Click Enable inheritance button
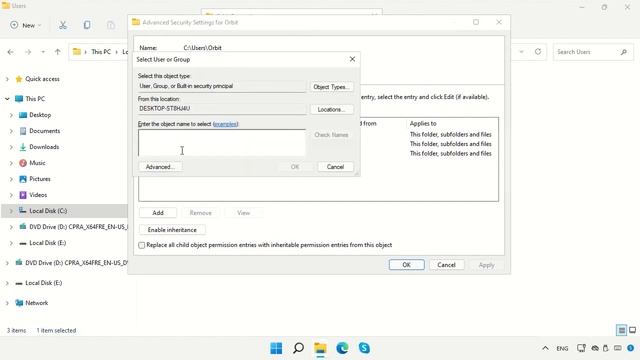640x360 pixels. pos(172,230)
